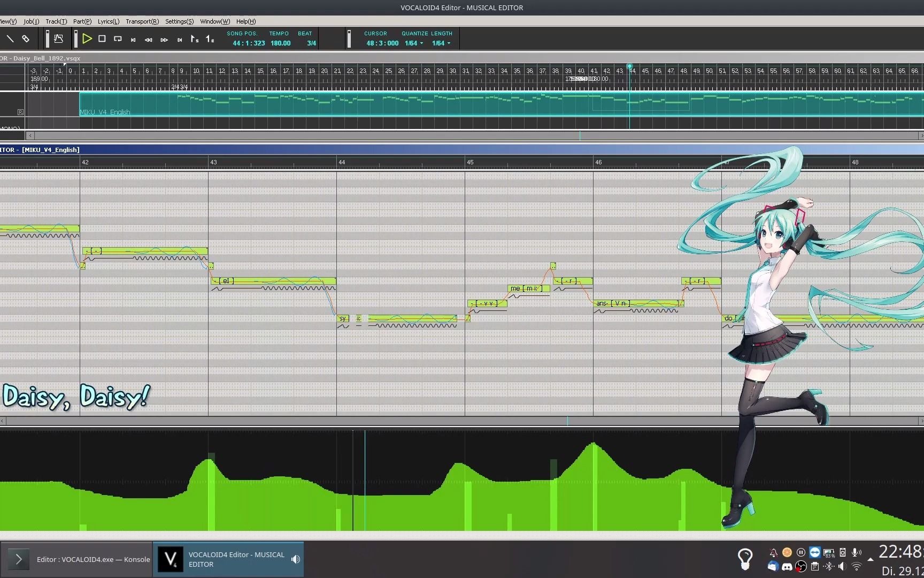Open the Transport menu

142,21
